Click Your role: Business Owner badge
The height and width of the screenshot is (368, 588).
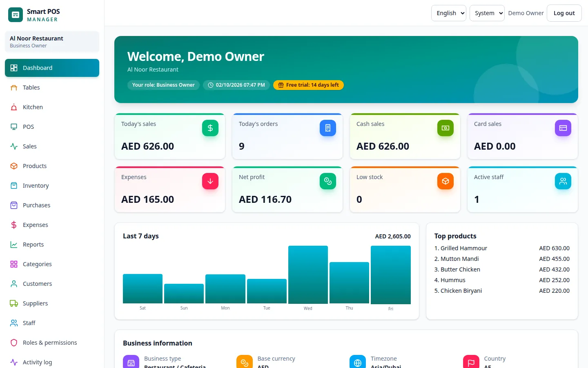coord(163,85)
